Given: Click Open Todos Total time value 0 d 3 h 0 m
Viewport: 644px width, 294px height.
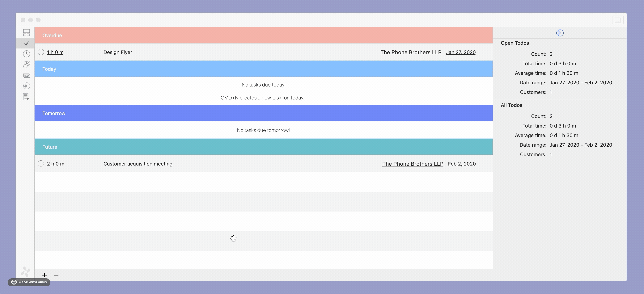Looking at the screenshot, I should (x=563, y=64).
